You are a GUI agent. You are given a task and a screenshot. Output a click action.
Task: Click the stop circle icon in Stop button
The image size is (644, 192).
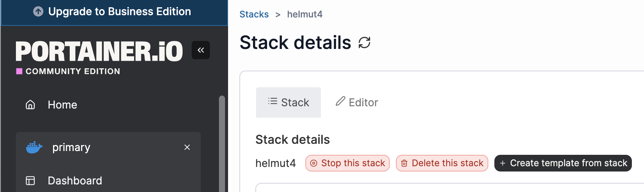pyautogui.click(x=314, y=163)
